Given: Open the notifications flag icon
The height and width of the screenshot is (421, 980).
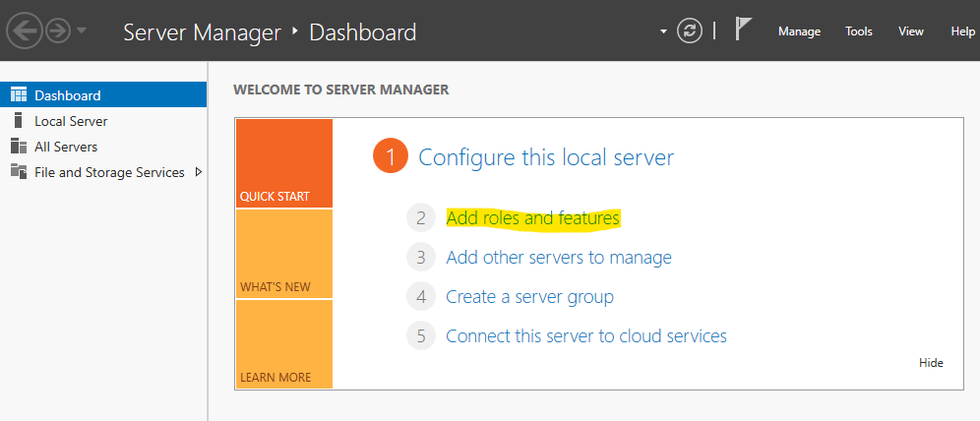Looking at the screenshot, I should [x=744, y=30].
